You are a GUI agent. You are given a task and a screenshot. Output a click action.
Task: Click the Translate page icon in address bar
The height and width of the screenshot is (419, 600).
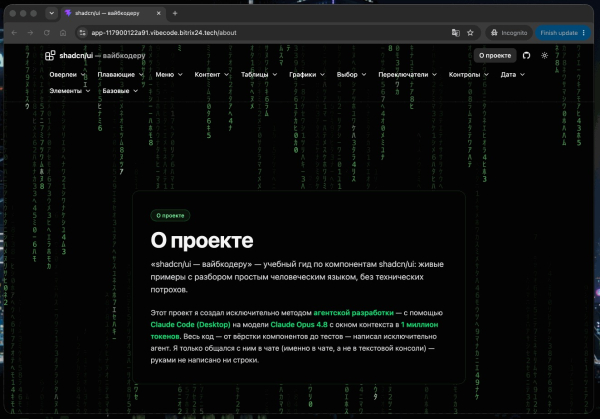pos(455,33)
